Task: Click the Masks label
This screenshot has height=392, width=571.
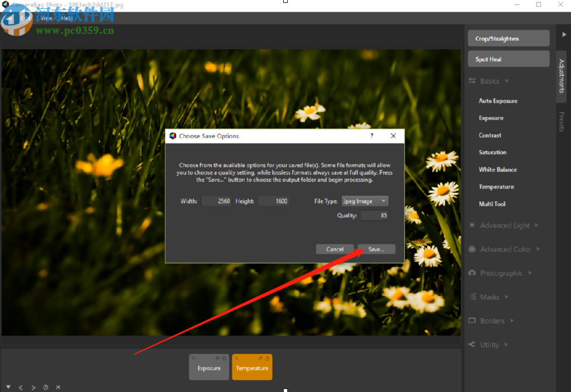Action: click(489, 297)
